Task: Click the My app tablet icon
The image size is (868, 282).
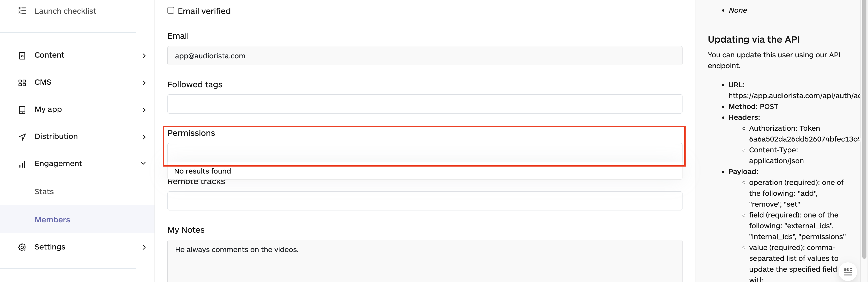Action: (x=22, y=110)
